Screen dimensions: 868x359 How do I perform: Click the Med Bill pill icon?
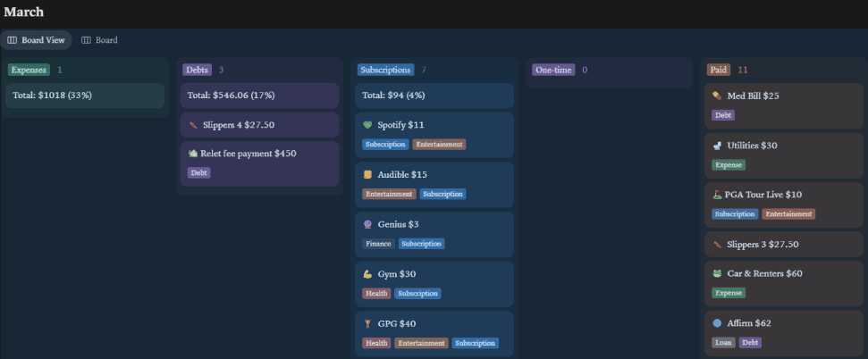click(x=718, y=96)
